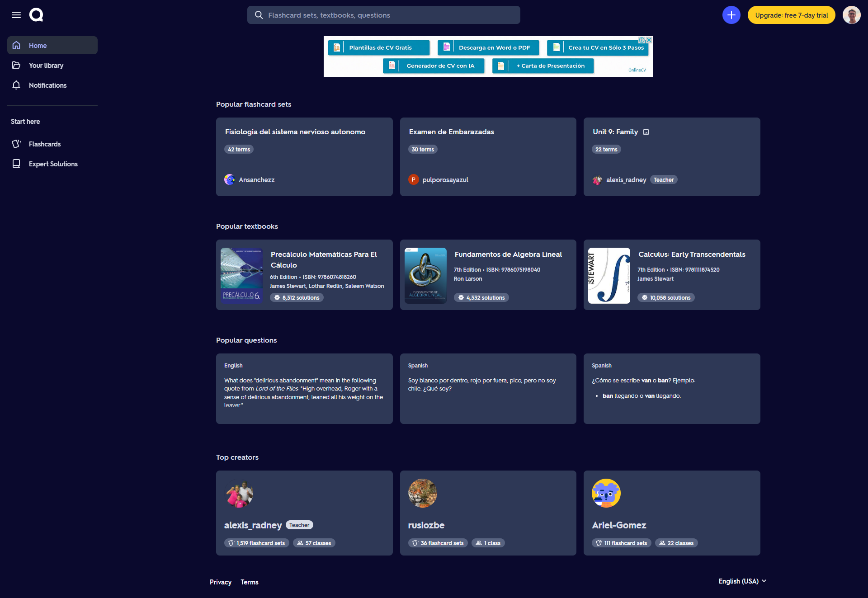Open Expert Solutions in sidebar
Image resolution: width=868 pixels, height=598 pixels.
click(53, 164)
